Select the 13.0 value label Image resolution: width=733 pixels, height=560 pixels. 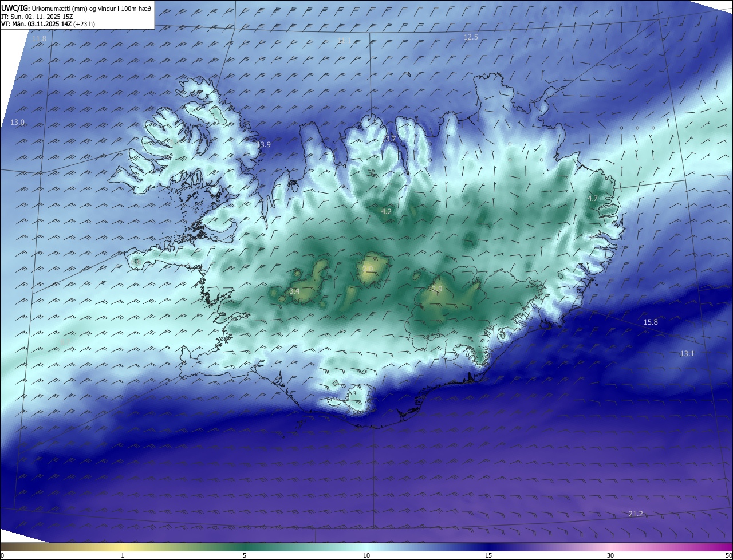coord(18,123)
